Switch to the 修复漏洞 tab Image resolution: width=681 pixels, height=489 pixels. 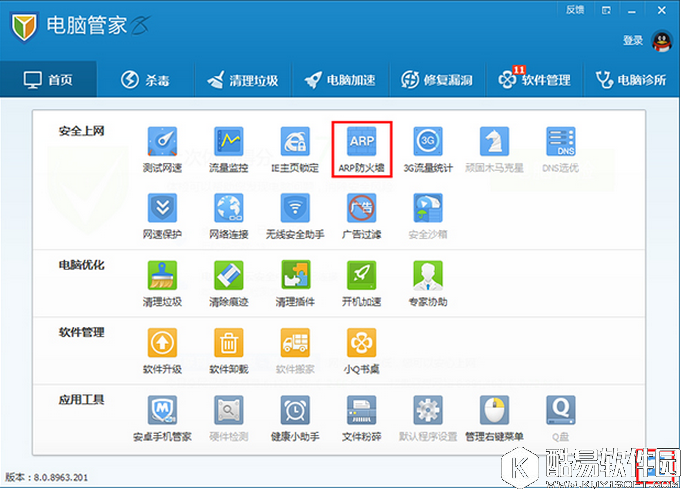pos(437,79)
